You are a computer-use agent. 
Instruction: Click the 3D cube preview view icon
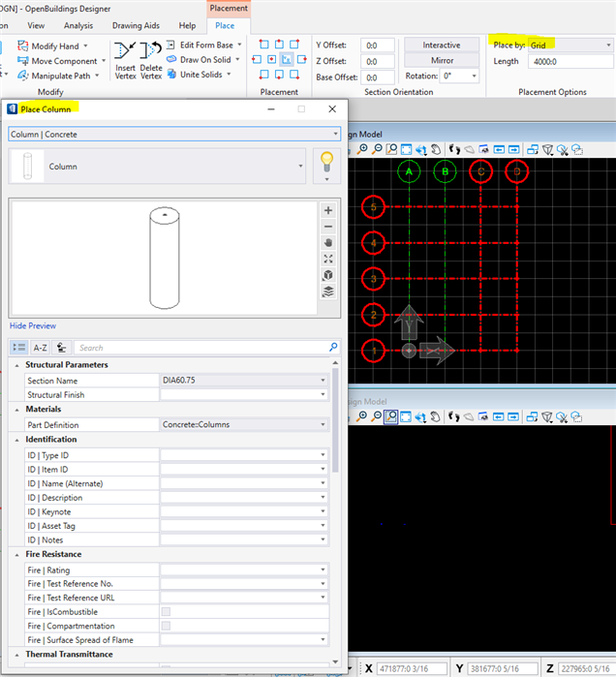[328, 275]
